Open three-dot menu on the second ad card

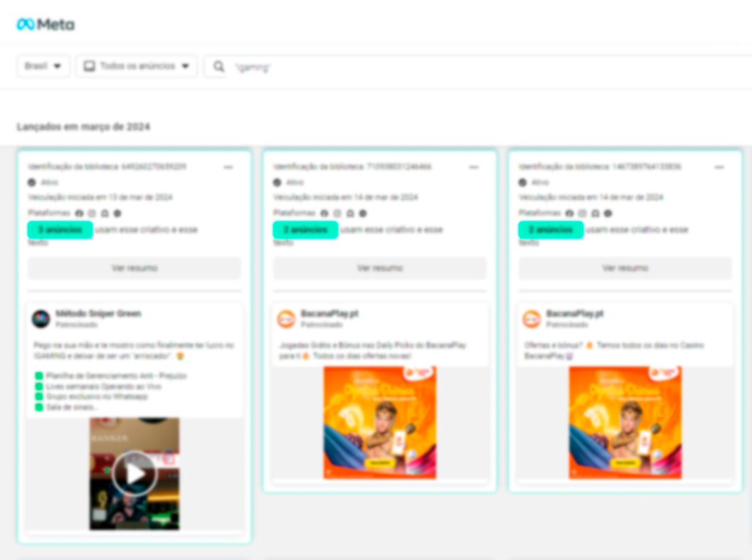(x=474, y=167)
